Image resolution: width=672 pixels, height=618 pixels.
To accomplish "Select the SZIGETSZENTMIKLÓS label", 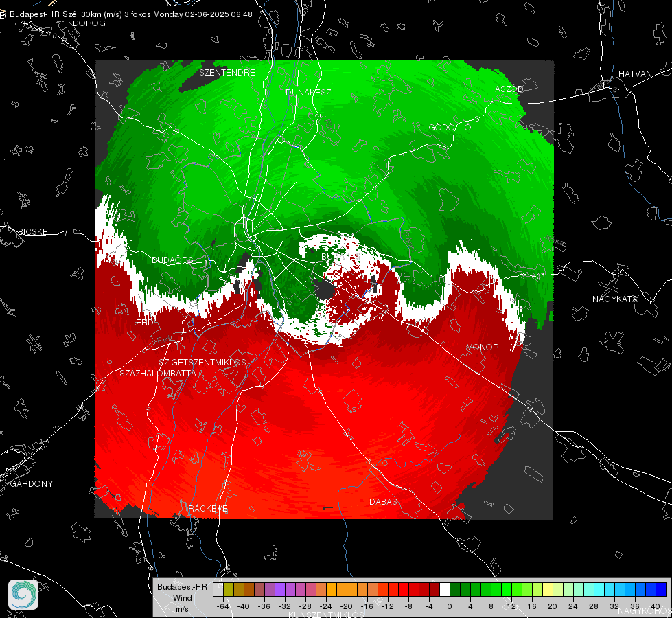I will pyautogui.click(x=202, y=362).
